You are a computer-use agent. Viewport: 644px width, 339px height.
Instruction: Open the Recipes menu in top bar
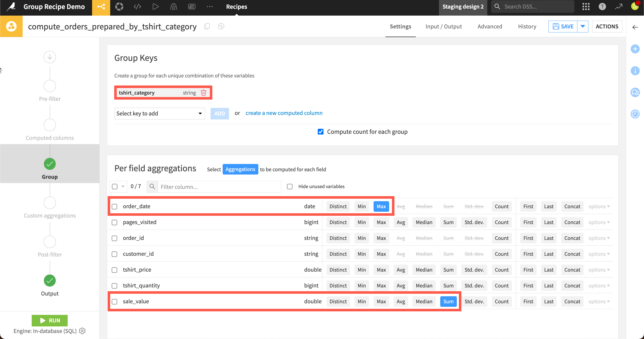236,7
